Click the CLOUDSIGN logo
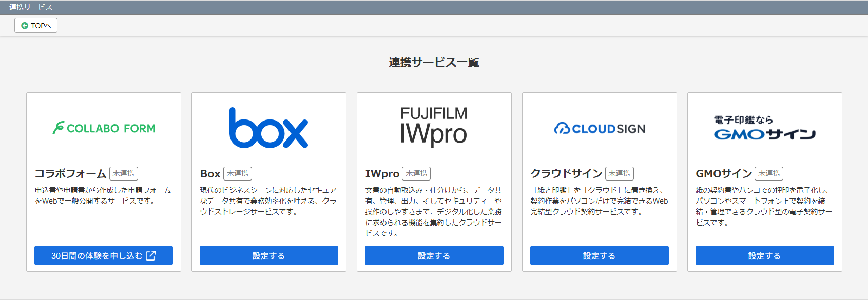Image resolution: width=868 pixels, height=300 pixels. (600, 129)
